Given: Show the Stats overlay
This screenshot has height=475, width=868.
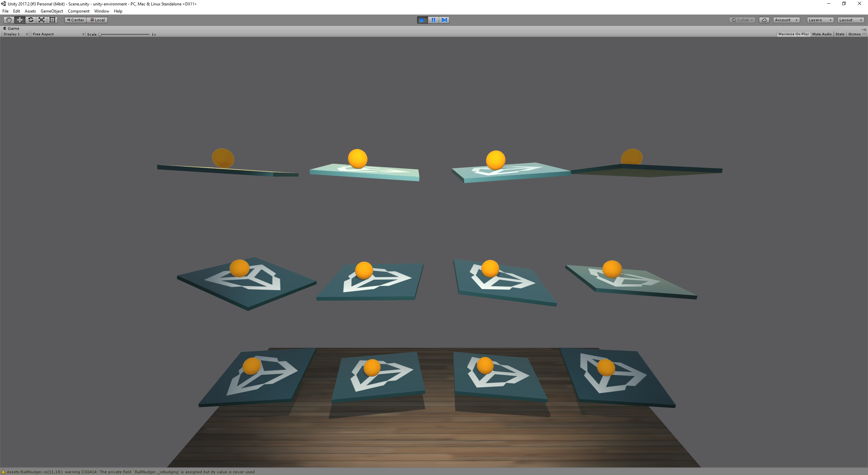Looking at the screenshot, I should (x=840, y=34).
